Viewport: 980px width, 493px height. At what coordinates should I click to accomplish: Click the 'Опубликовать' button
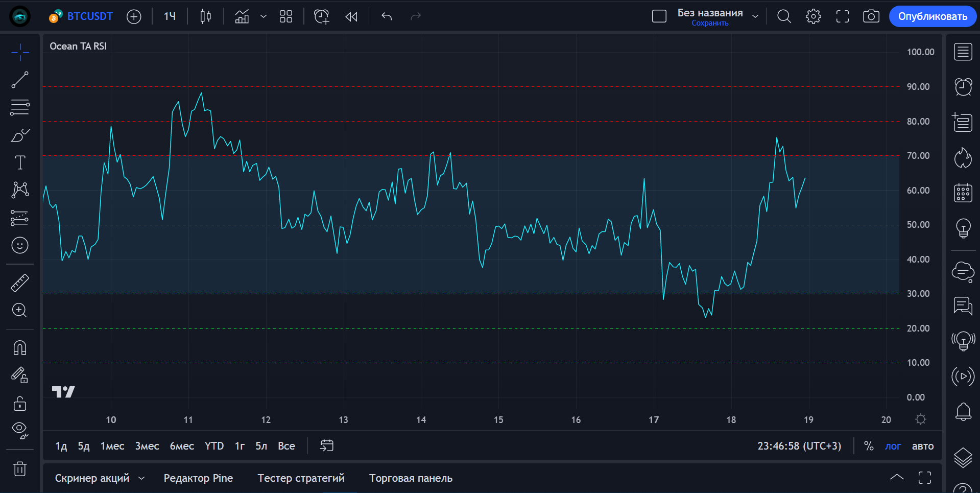(933, 16)
